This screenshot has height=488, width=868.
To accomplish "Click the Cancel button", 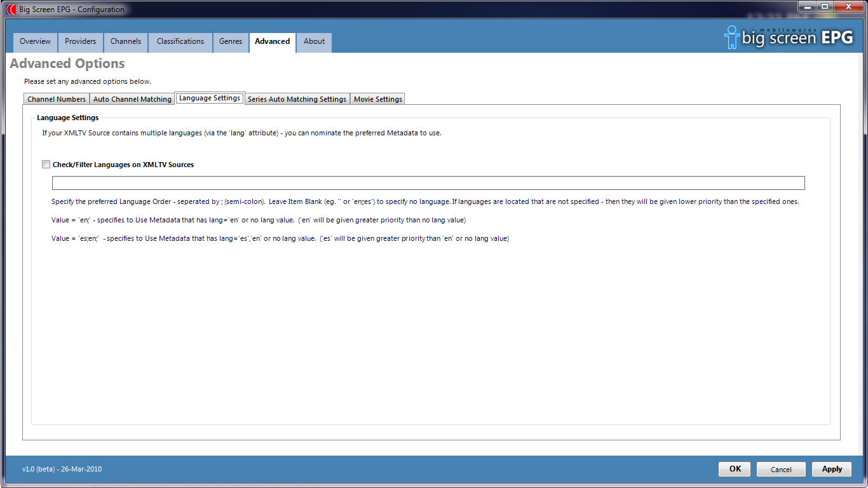I will 781,469.
